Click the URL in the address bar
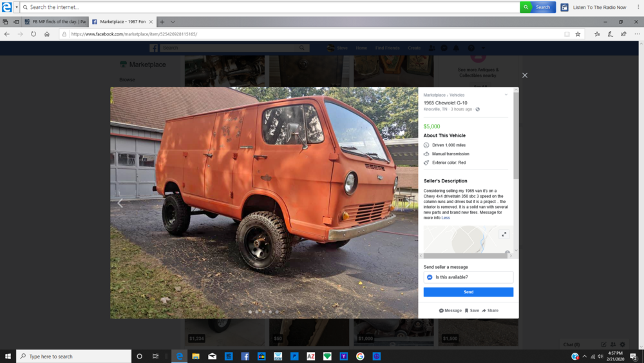Image resolution: width=644 pixels, height=363 pixels. point(134,34)
